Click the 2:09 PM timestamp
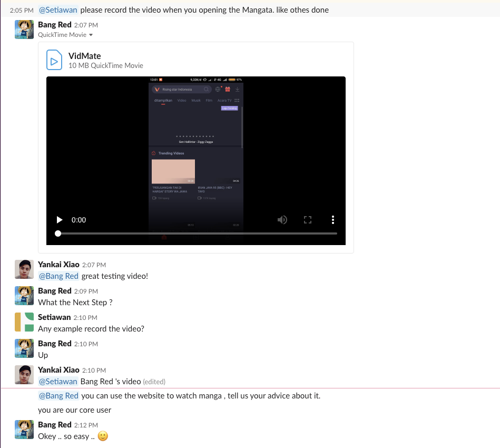The image size is (500, 448). point(86,291)
